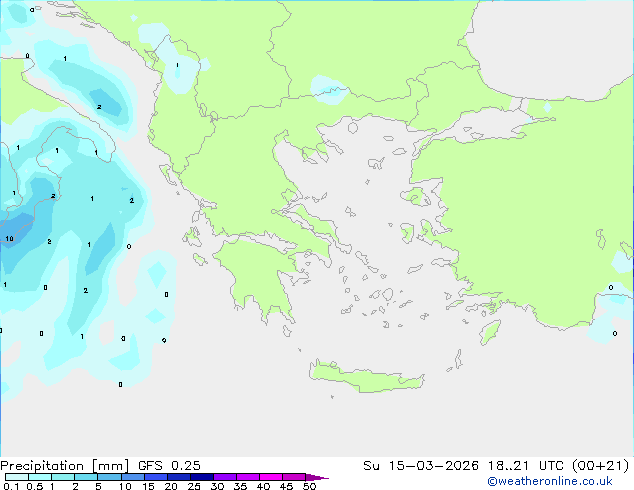The image size is (634, 490).
Task: Click the "50" legend scale label
Action: [309, 486]
